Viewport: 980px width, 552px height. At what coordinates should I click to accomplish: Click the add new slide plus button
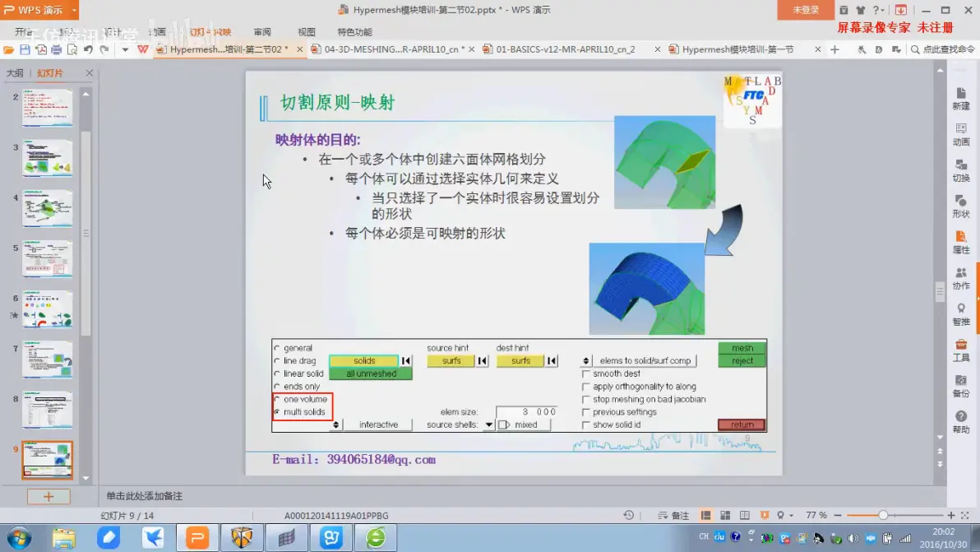49,496
